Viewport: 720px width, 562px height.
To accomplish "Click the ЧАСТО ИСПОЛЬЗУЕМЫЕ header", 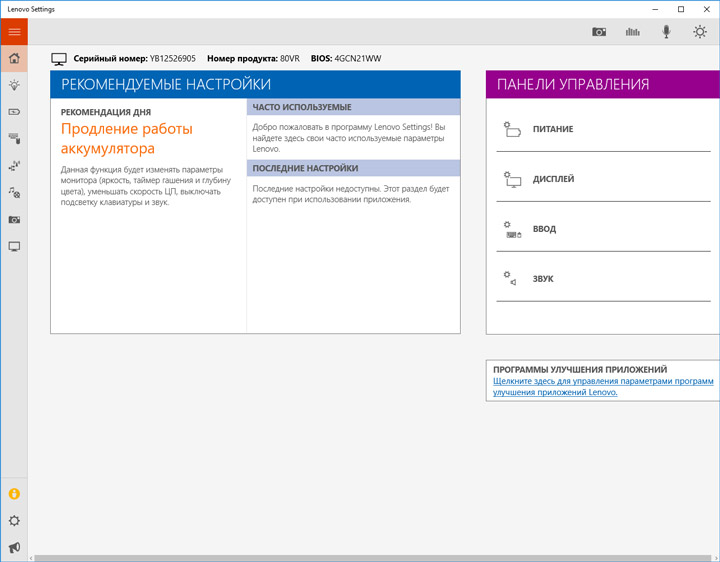I will pyautogui.click(x=353, y=107).
